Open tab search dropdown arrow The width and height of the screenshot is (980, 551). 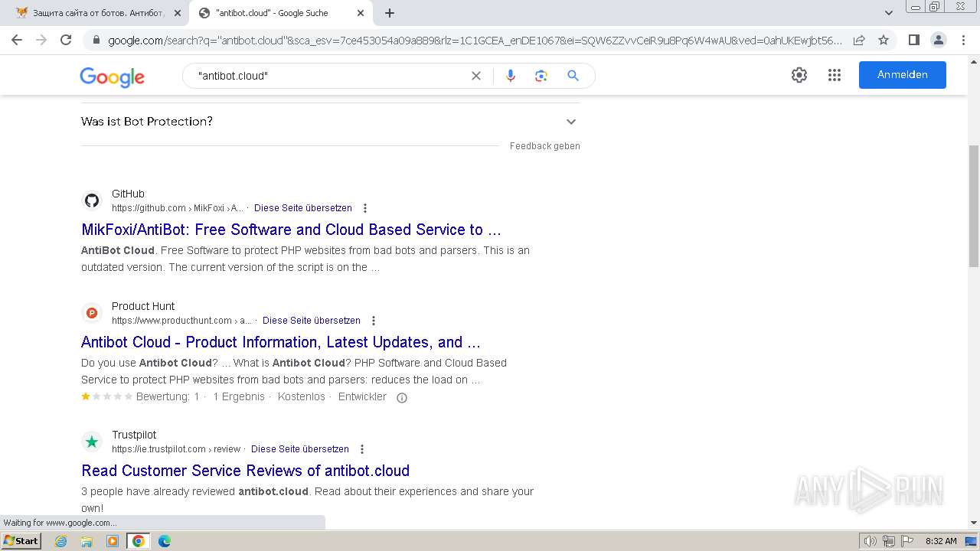(889, 13)
